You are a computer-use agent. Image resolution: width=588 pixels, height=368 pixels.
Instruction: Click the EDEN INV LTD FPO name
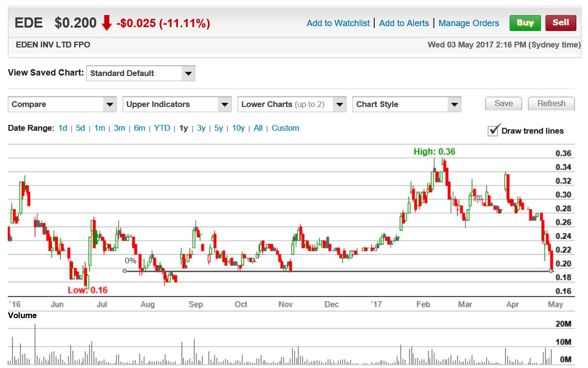click(x=53, y=45)
